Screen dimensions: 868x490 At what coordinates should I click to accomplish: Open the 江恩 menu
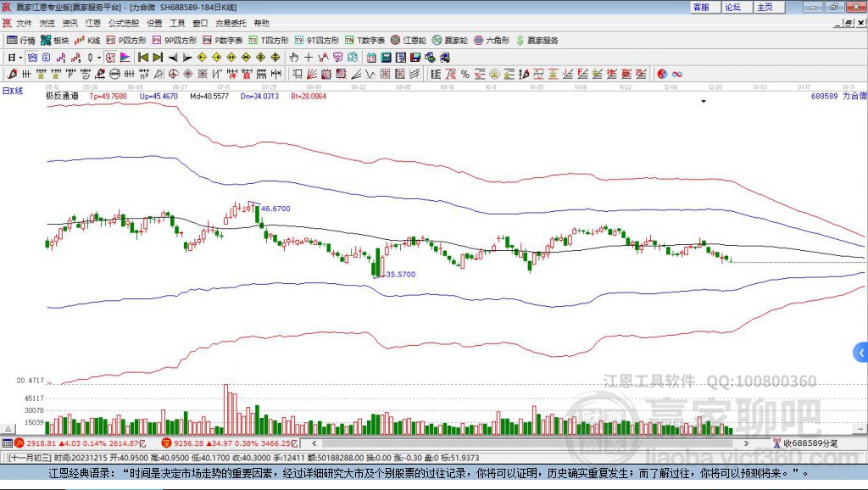click(x=93, y=23)
